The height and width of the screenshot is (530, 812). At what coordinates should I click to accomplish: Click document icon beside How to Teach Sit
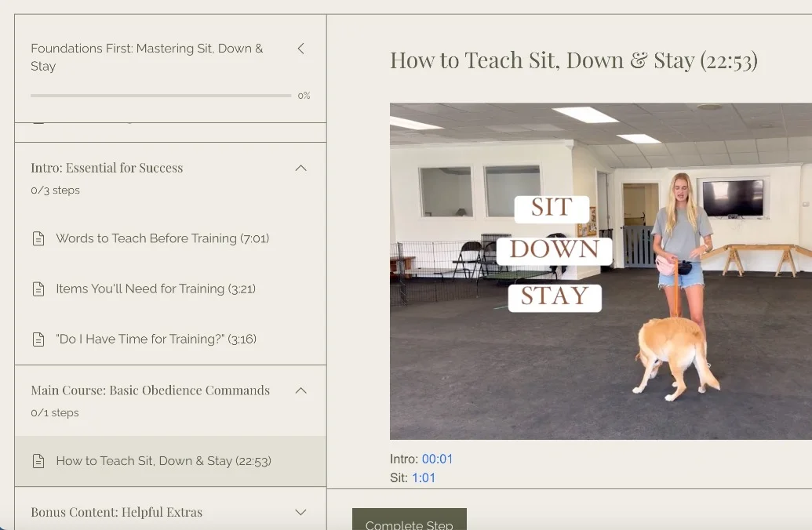(38, 461)
